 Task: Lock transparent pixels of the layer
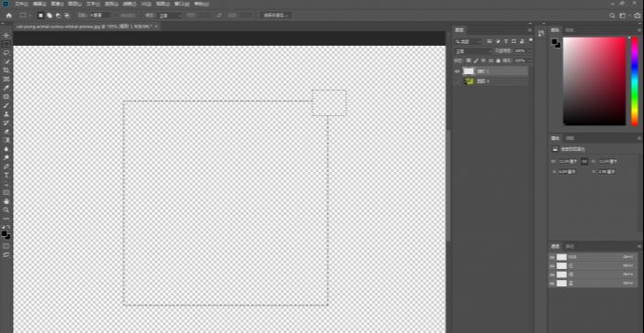click(x=469, y=60)
